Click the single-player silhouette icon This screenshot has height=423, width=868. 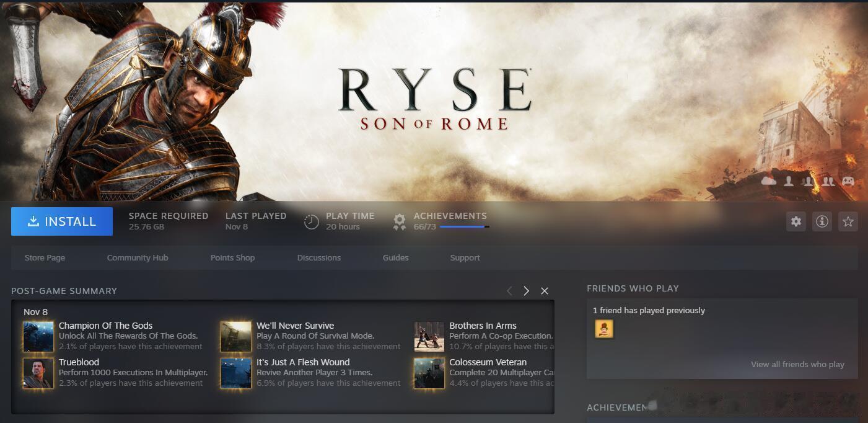[789, 180]
